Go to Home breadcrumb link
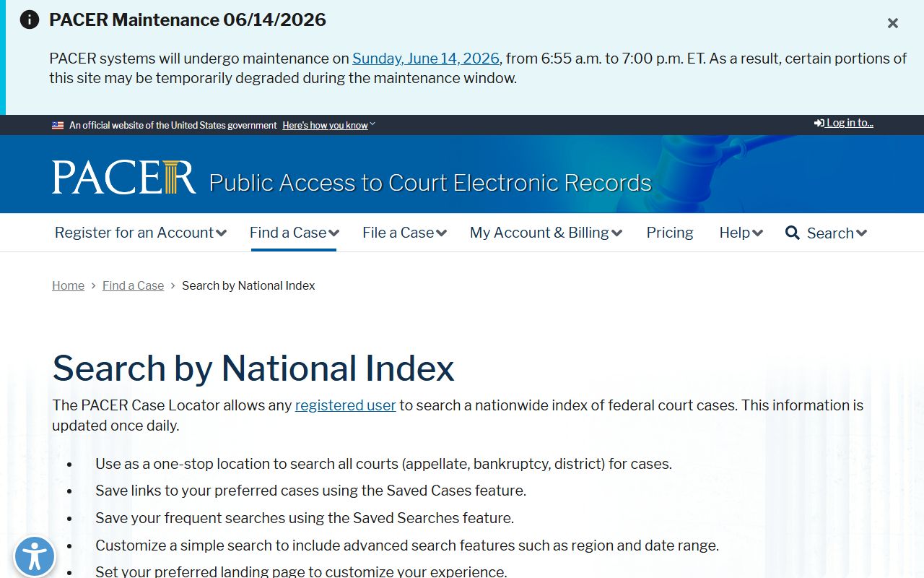The height and width of the screenshot is (578, 924). (68, 285)
